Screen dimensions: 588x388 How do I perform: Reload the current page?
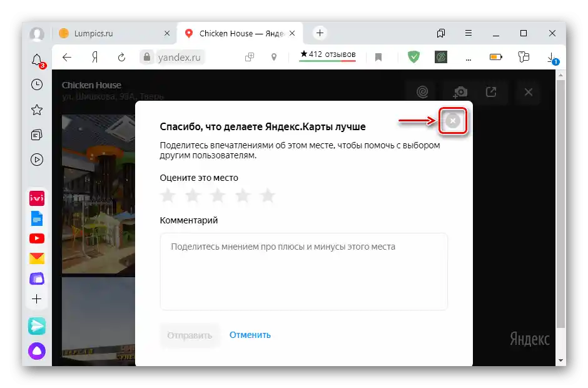click(121, 57)
